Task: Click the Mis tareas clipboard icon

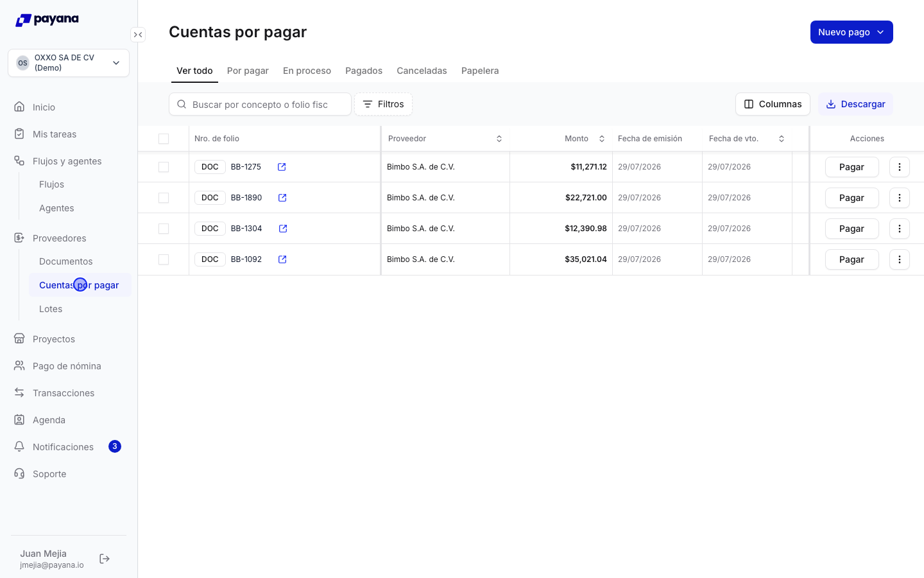Action: [x=19, y=134]
